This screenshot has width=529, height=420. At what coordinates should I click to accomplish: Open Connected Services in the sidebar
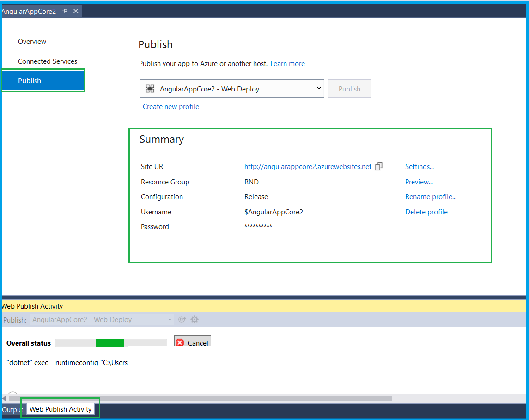(x=48, y=61)
